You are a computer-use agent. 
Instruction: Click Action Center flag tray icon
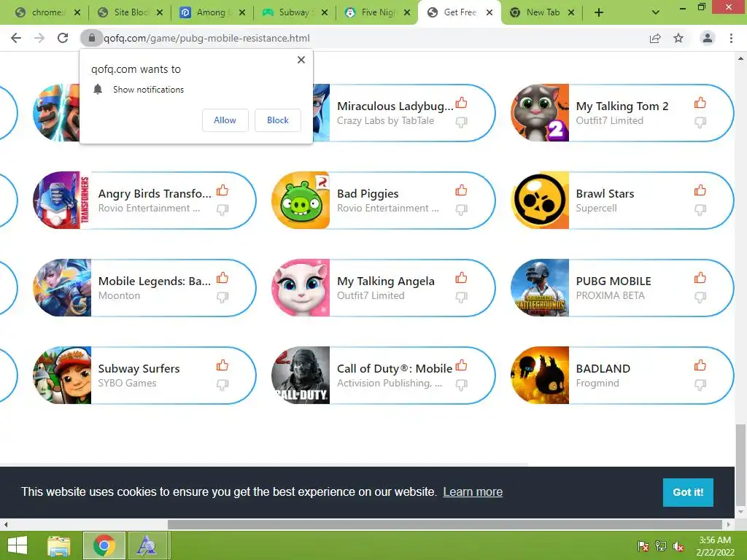(643, 546)
